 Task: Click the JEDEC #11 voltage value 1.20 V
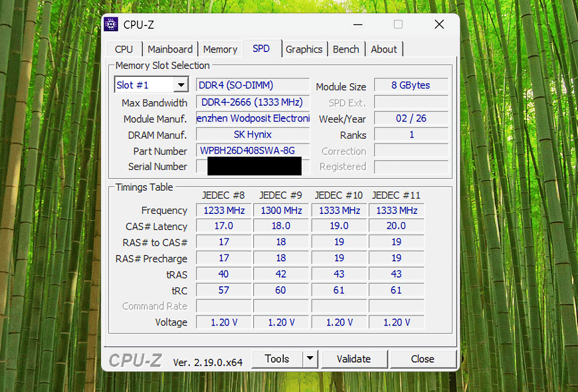point(397,322)
